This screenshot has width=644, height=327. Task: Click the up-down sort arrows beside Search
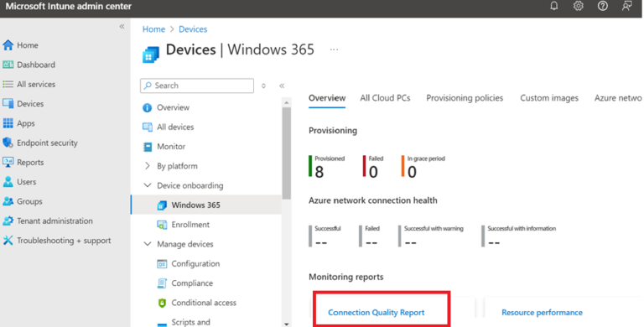click(263, 86)
